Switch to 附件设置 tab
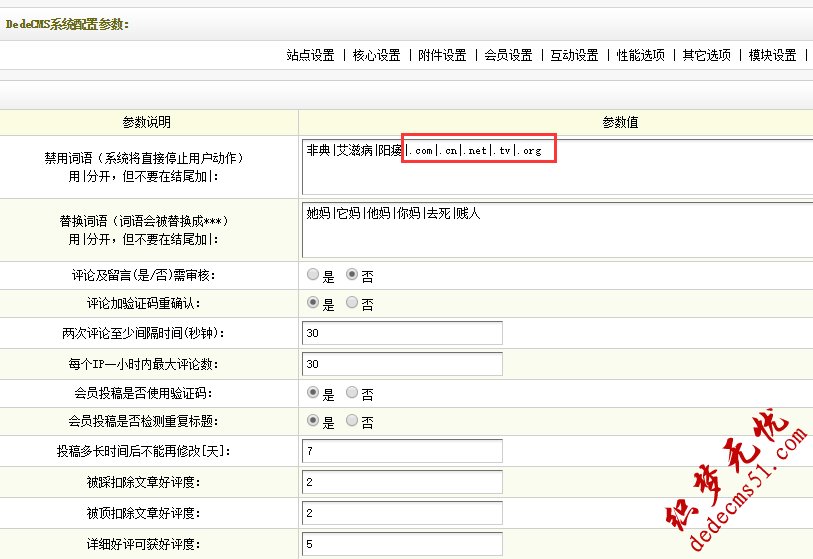The width and height of the screenshot is (813, 559). pos(442,55)
